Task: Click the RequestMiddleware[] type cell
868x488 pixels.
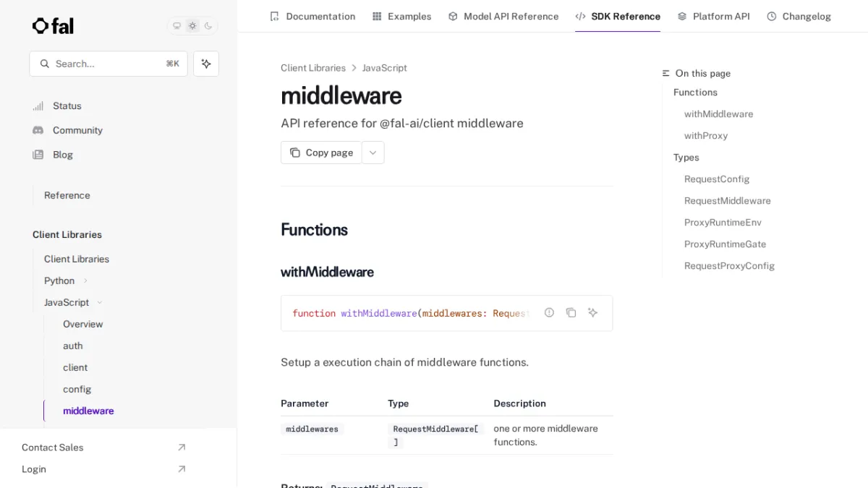Action: [x=435, y=435]
